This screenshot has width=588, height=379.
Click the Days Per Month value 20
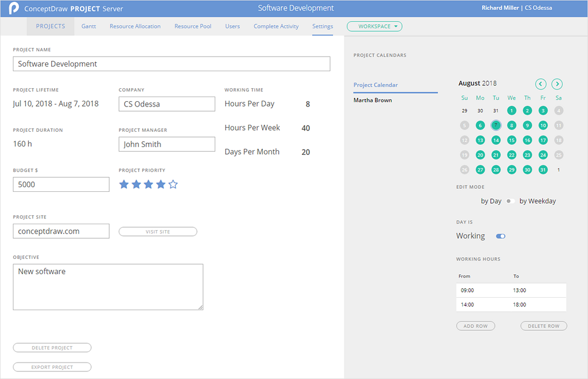(x=306, y=152)
